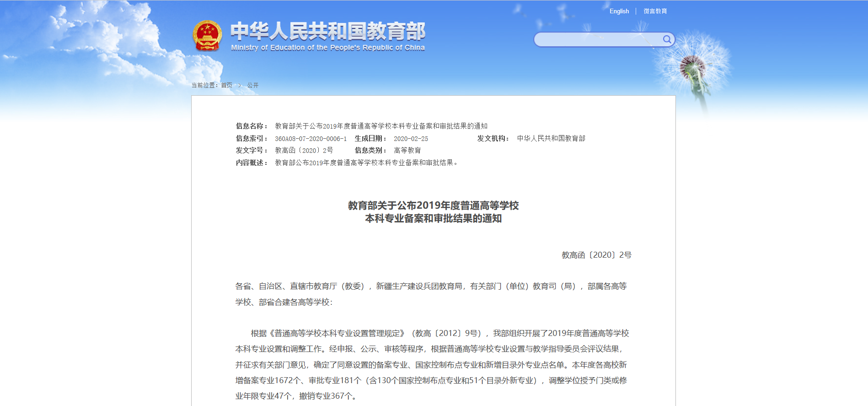Click the Ministry of Education title banner
Viewport: 868px width, 406px height.
tap(327, 36)
